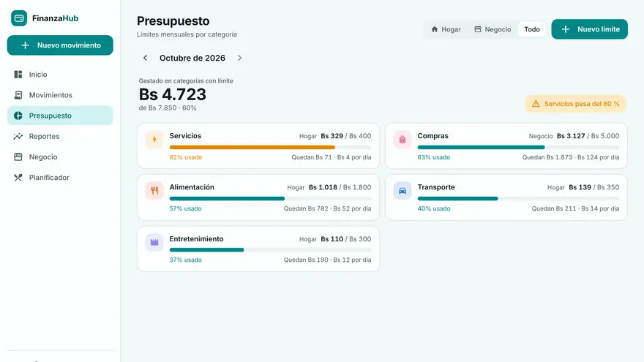Screen dimensions: 644x362
Task: Create a new movement with Nuevo movimiento
Action: [x=60, y=45]
